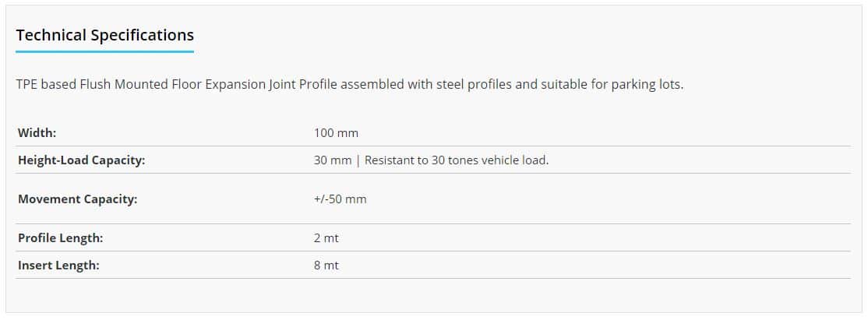Select the Insert Length label
This screenshot has height=320, width=868.
point(58,265)
